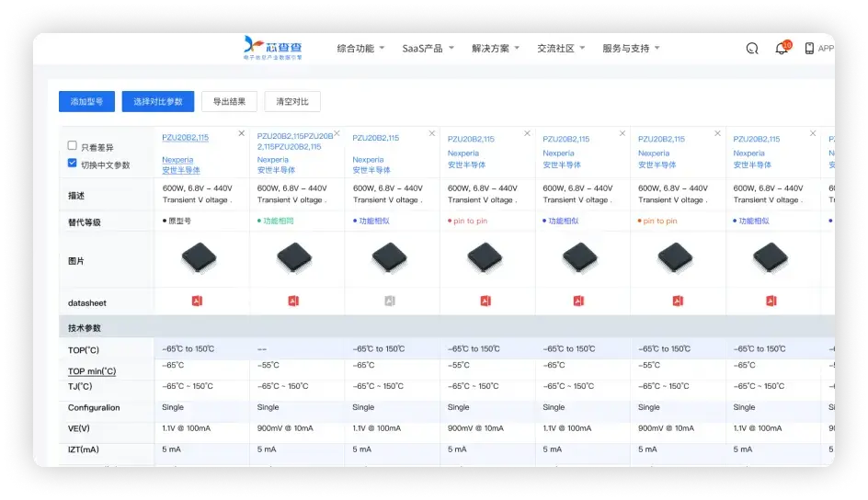
Task: Click the 芯查查 logo
Action: point(272,48)
